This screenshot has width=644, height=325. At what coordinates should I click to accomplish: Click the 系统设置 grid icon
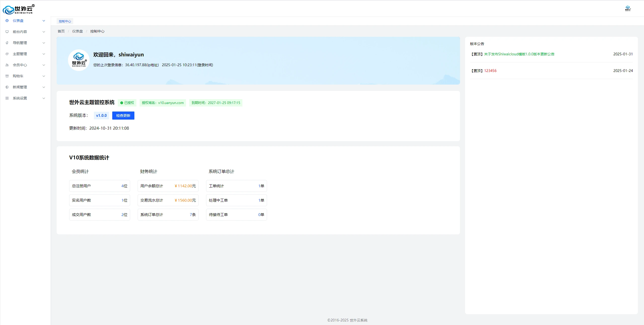7,98
